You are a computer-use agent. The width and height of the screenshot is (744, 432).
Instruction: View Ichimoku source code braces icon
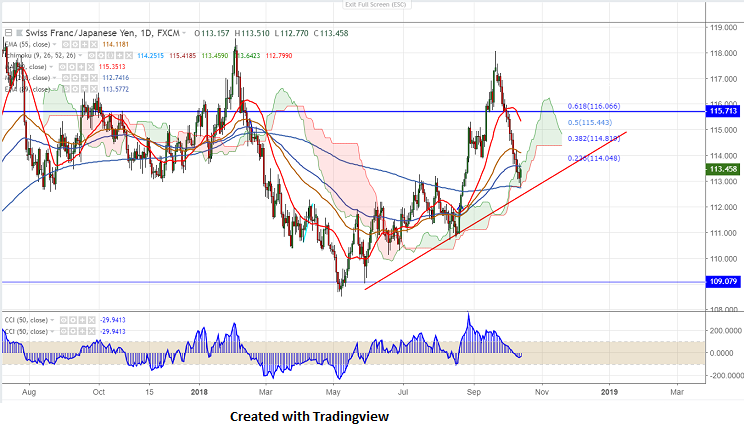[x=110, y=56]
